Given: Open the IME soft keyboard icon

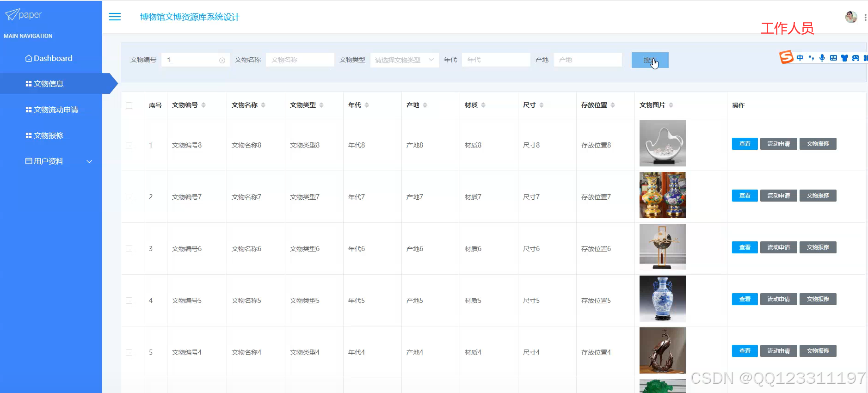Looking at the screenshot, I should point(833,58).
